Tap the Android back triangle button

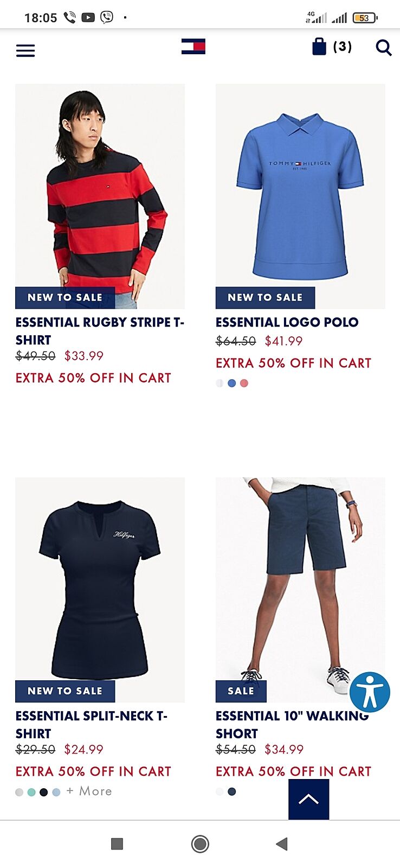point(282,844)
